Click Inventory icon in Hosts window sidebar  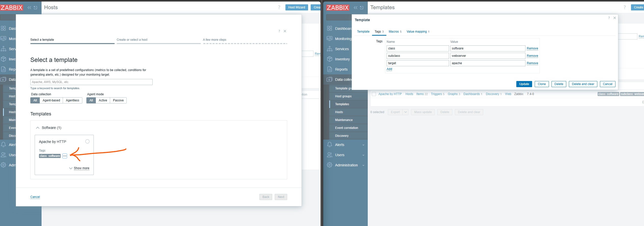pos(3,59)
